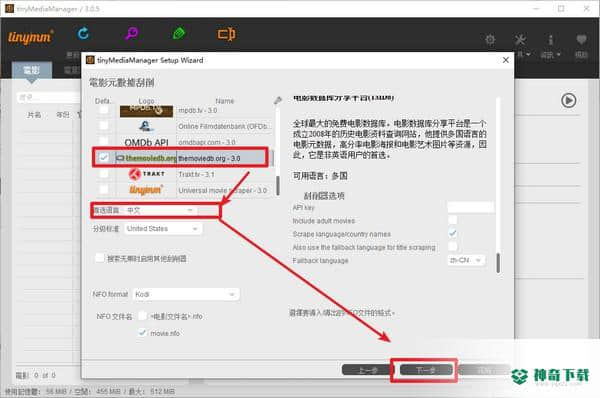Click the play button icon in main window
This screenshot has width=600, height=398.
(x=569, y=100)
